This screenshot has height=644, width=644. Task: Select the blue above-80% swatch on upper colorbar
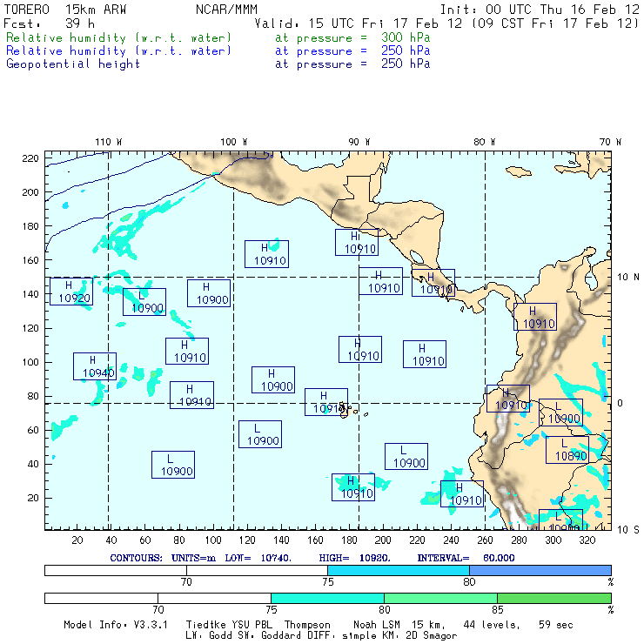[540, 570]
